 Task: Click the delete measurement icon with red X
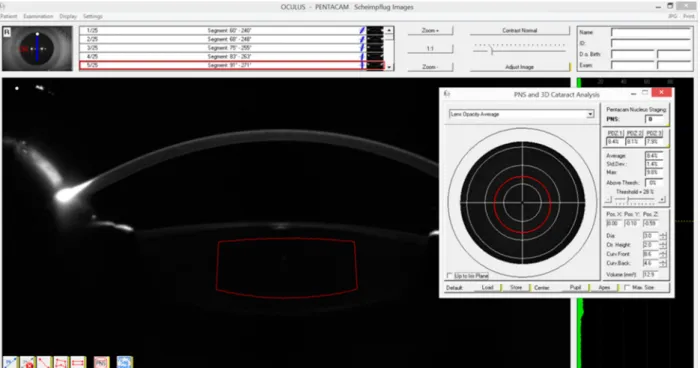pos(27,362)
